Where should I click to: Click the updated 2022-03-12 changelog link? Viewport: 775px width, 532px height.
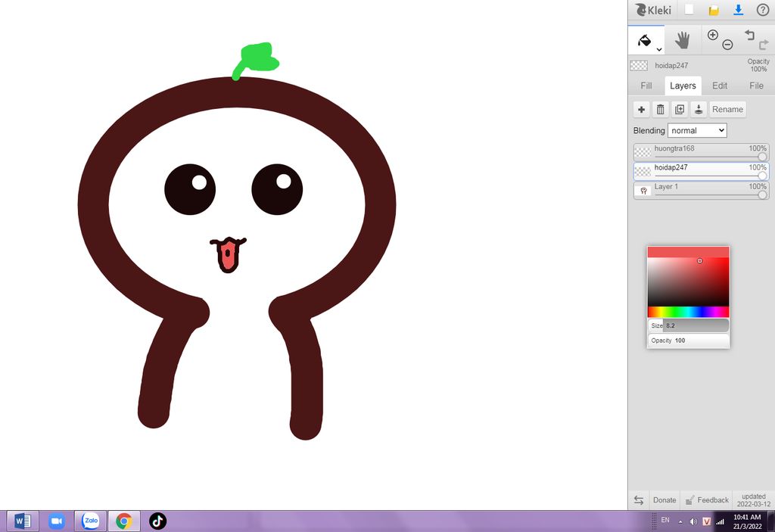click(753, 500)
